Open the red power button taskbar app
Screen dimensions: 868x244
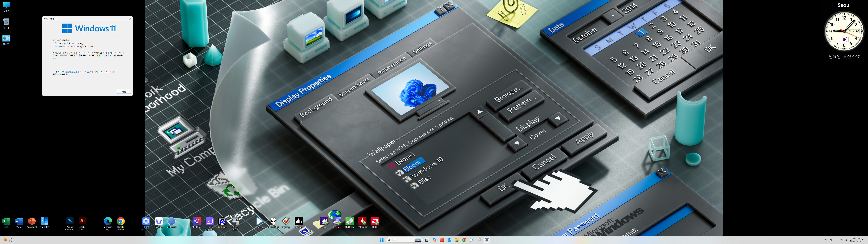[442, 240]
